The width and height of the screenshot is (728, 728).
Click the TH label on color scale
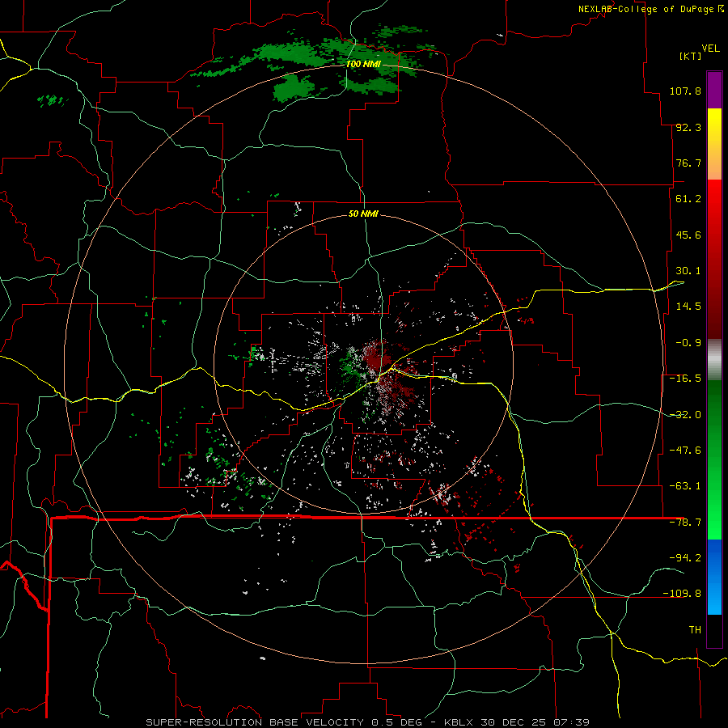coord(695,630)
